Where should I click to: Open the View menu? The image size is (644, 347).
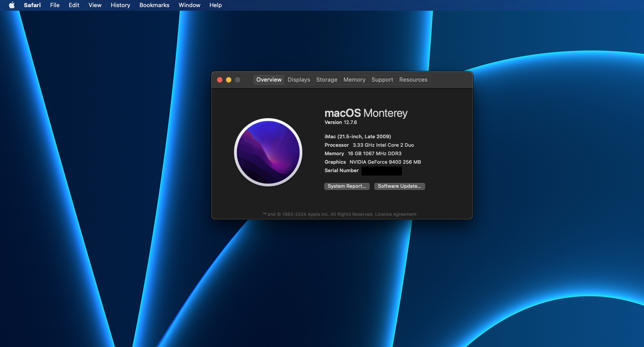click(x=95, y=5)
